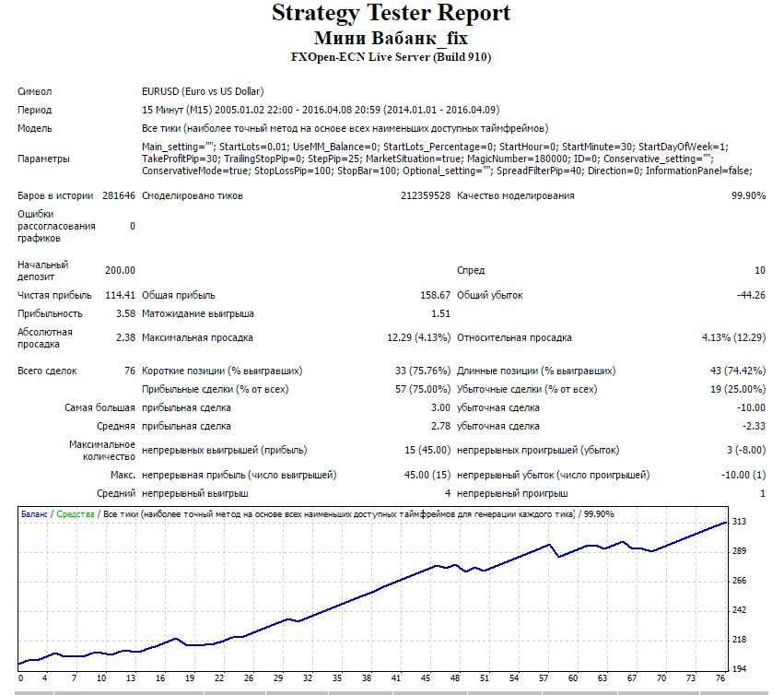The height and width of the screenshot is (695, 784).
Task: Click the ConservativeMode=true parameters line
Action: point(447,171)
